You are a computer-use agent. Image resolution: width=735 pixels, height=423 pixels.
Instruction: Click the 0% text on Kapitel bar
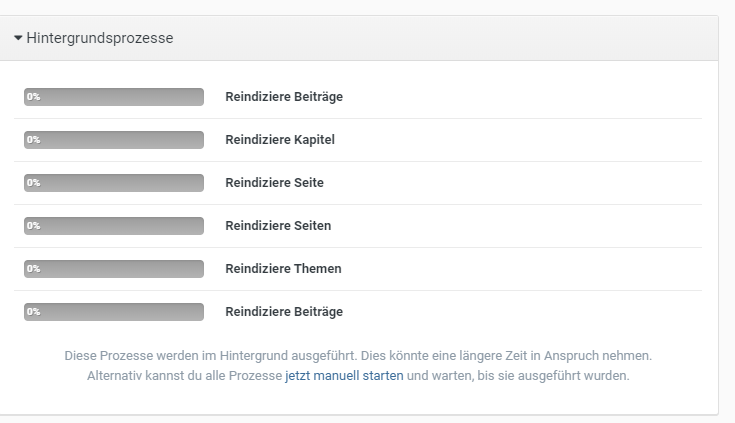(x=33, y=140)
